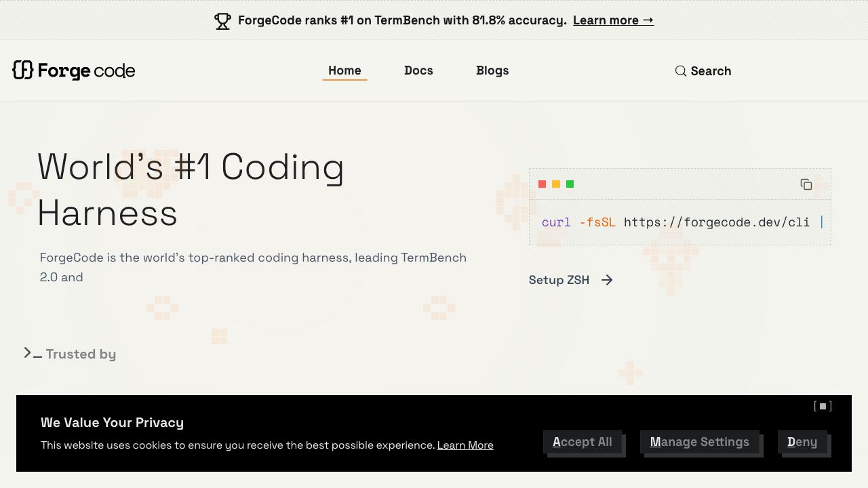Open the Search field
This screenshot has height=488, width=868.
703,71
